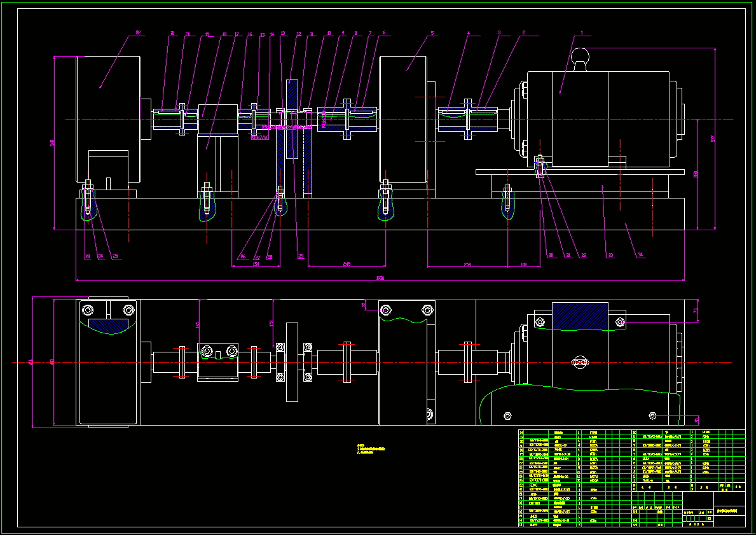This screenshot has width=756, height=535.
Task: Pick the 254 horizontal dimension text
Action: tap(467, 264)
